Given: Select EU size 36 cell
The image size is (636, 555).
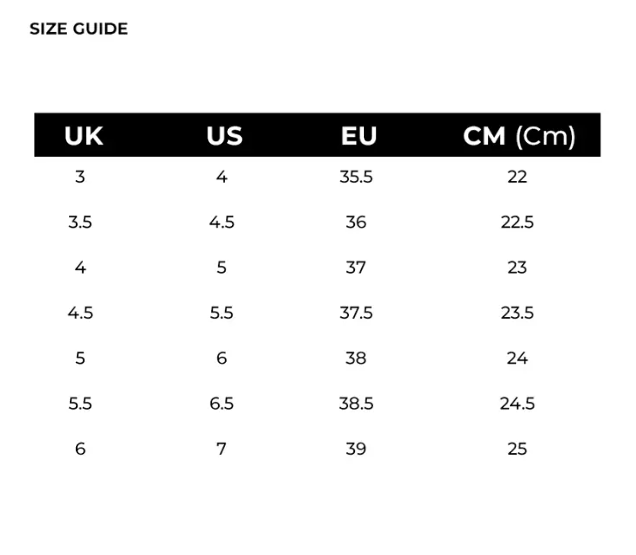Looking at the screenshot, I should pos(356,222).
